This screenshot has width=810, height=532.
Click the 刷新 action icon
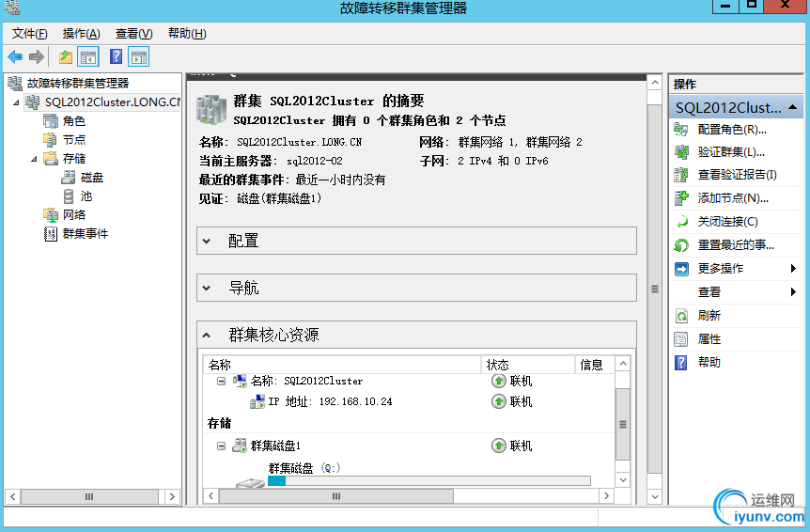pyautogui.click(x=681, y=316)
